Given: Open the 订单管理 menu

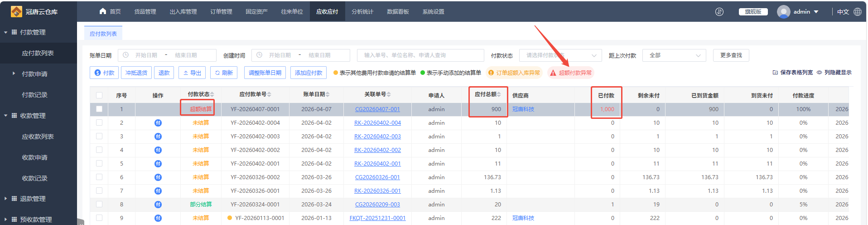Looking at the screenshot, I should tap(221, 11).
